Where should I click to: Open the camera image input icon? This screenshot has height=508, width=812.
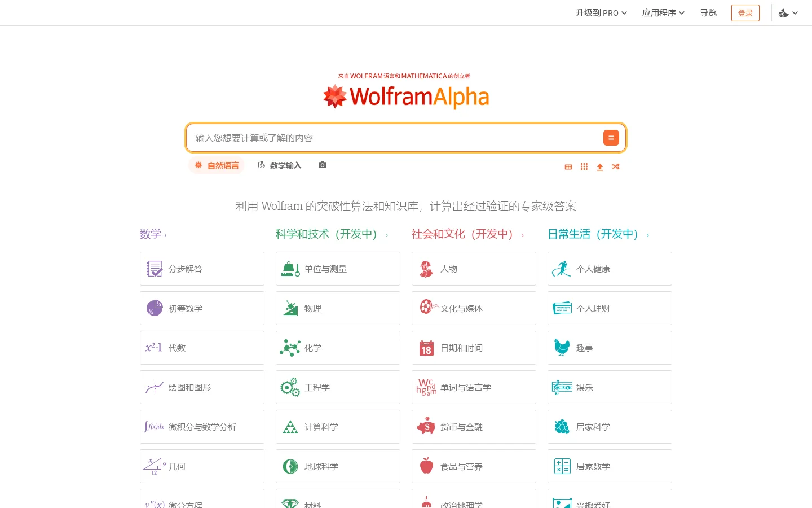click(x=323, y=165)
